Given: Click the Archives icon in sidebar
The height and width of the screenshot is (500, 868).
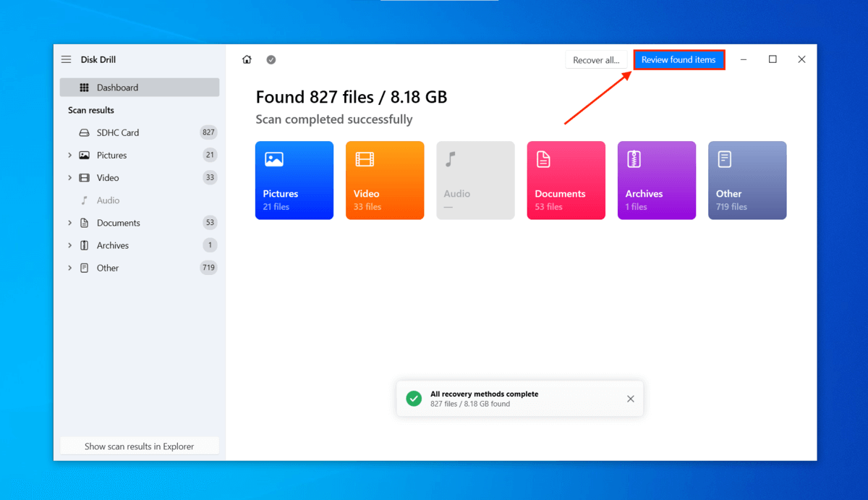Looking at the screenshot, I should (x=85, y=245).
